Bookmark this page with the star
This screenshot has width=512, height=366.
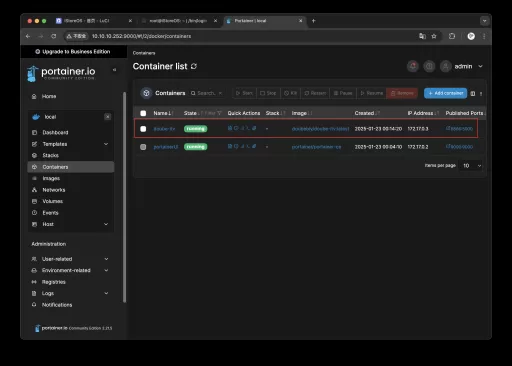pos(434,36)
